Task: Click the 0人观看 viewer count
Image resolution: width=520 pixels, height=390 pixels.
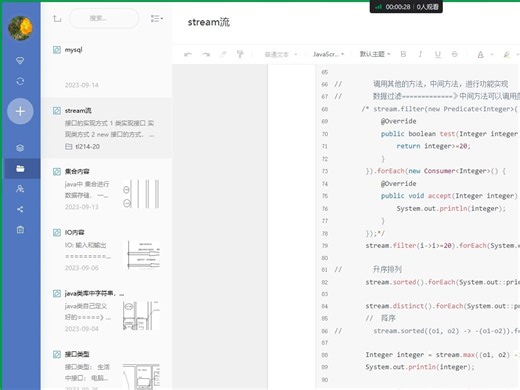Action: click(428, 7)
